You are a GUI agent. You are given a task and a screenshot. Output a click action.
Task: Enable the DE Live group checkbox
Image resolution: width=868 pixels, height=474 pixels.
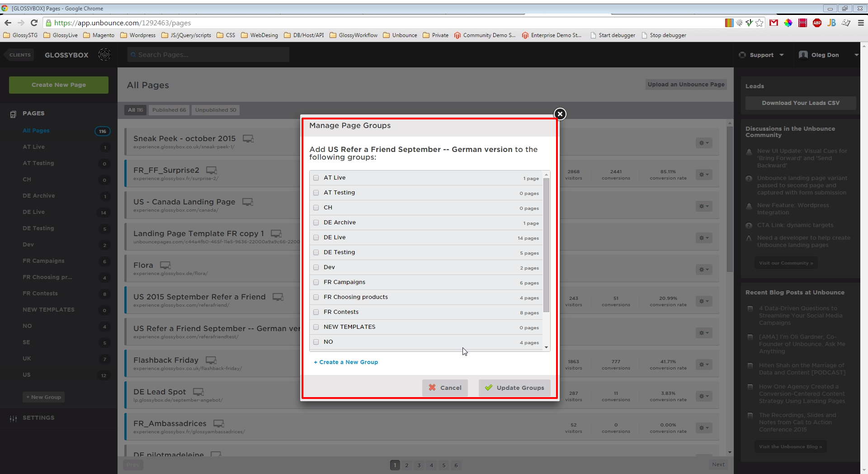point(316,237)
